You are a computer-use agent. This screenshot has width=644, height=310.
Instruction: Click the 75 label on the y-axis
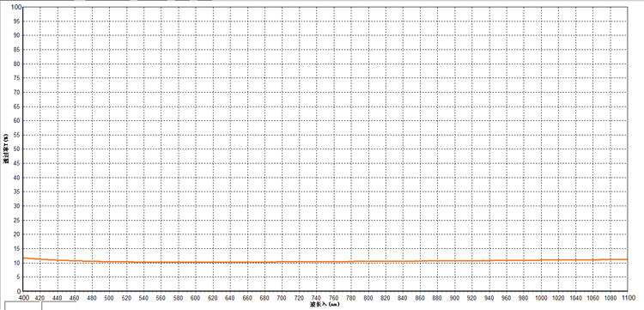(17, 78)
